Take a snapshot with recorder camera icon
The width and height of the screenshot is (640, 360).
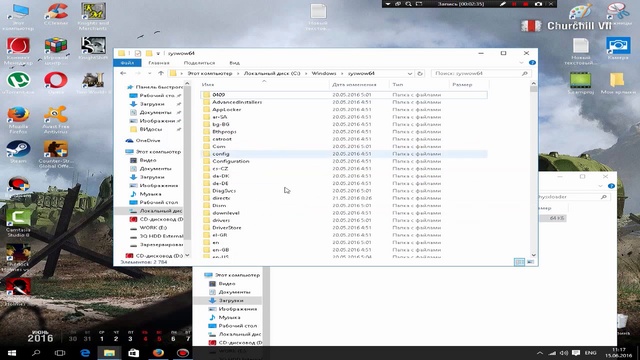[538, 4]
